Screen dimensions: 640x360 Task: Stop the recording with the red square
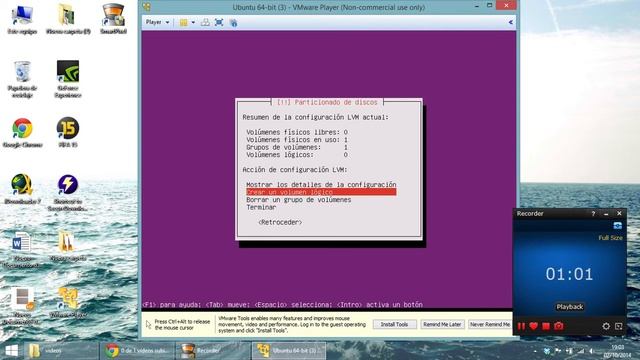click(x=546, y=326)
